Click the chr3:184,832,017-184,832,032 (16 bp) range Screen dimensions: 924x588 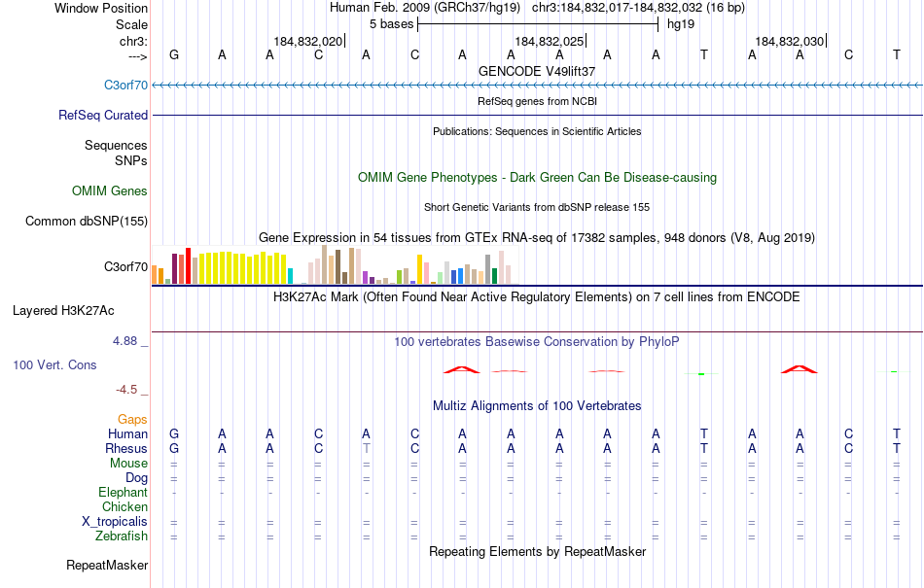click(638, 8)
